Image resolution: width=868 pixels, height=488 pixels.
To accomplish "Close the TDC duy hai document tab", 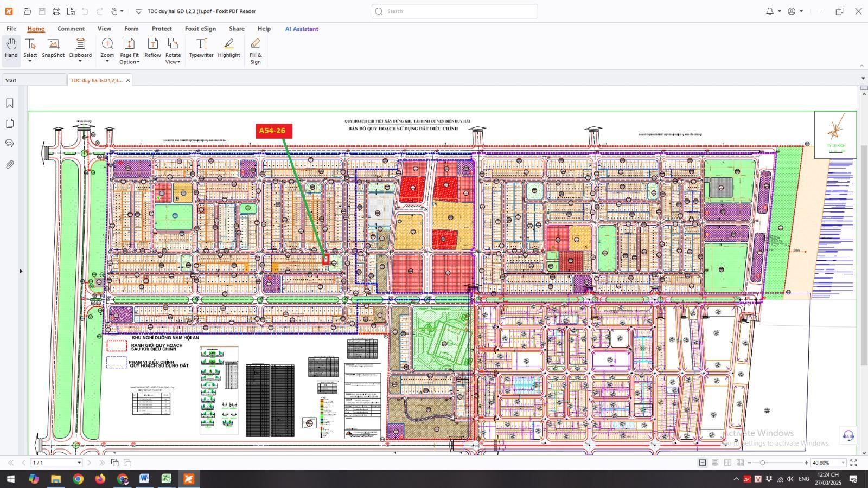I will 128,80.
